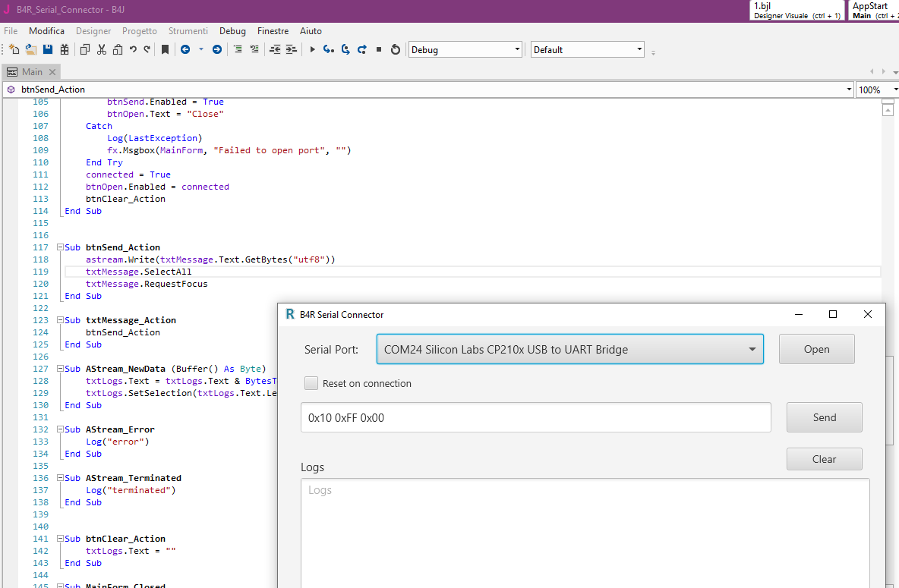Click the message input field with 0x10 0xFF 0x00

(535, 417)
